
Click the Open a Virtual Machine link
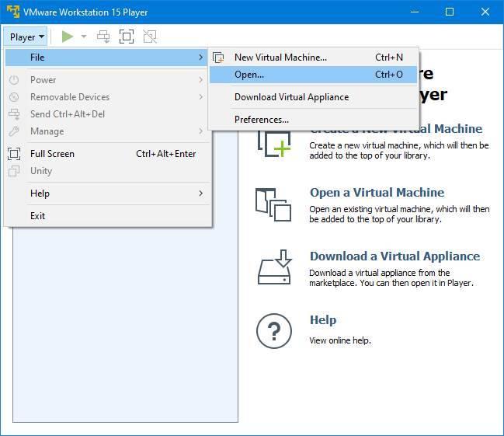377,193
